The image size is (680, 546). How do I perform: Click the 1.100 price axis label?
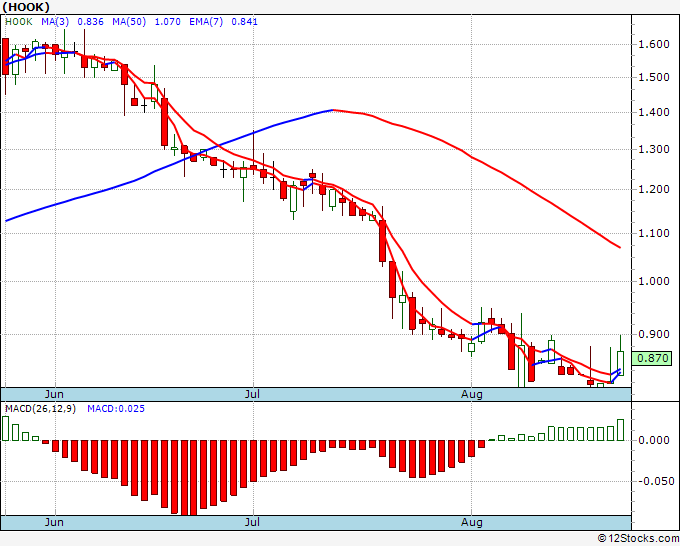pyautogui.click(x=654, y=233)
